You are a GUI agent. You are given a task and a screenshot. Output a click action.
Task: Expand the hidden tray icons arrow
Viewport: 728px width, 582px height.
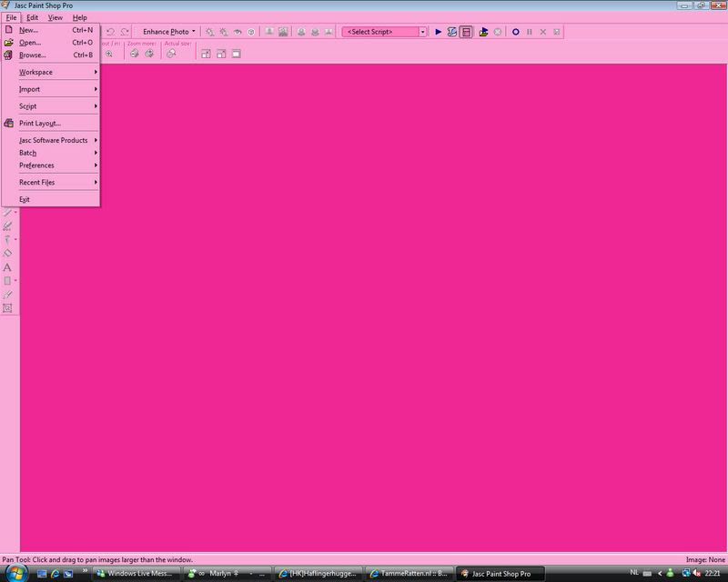[x=660, y=573]
